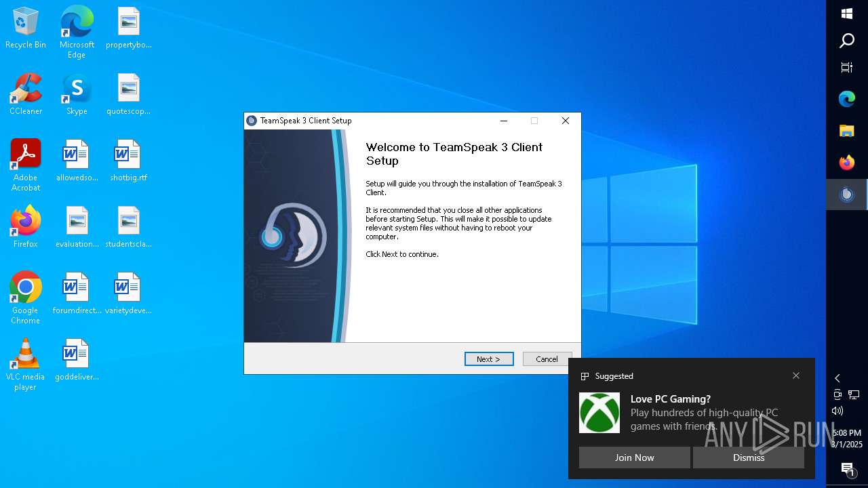Screen dimensions: 868x488
Task: Open the Recycle Bin desktop icon
Action: point(26,28)
